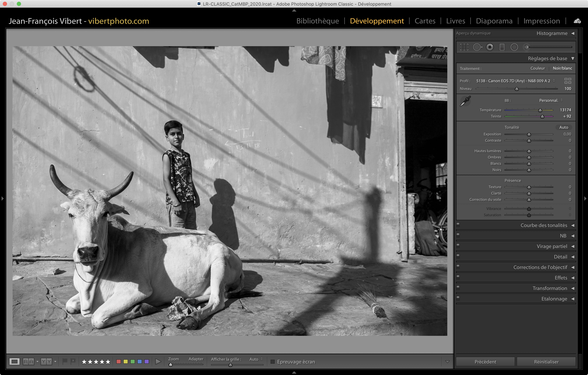Pick the Radial Filter tool
Screen dimensions: 588x375
coord(514,47)
